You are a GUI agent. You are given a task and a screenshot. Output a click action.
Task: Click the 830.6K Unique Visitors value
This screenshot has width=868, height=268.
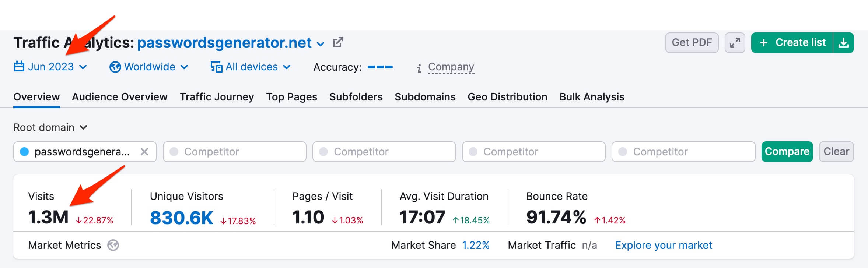(x=182, y=218)
